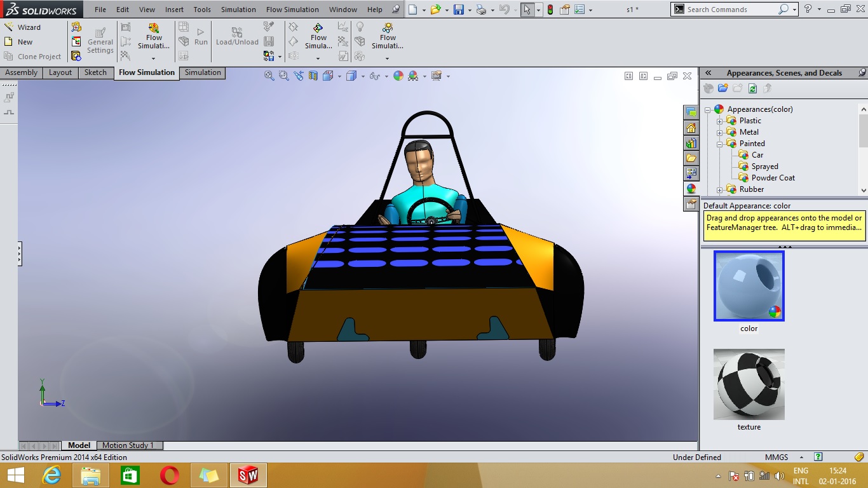Open the Tools menu

pyautogui.click(x=202, y=10)
